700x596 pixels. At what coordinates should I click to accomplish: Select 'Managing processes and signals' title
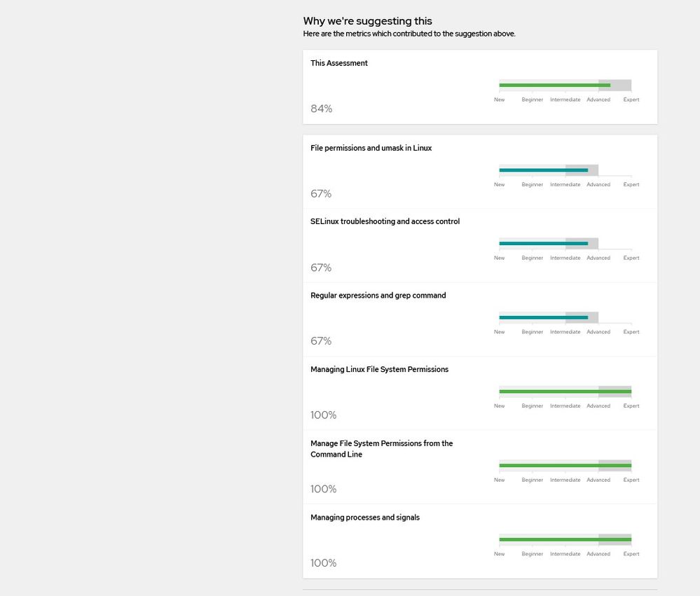365,518
